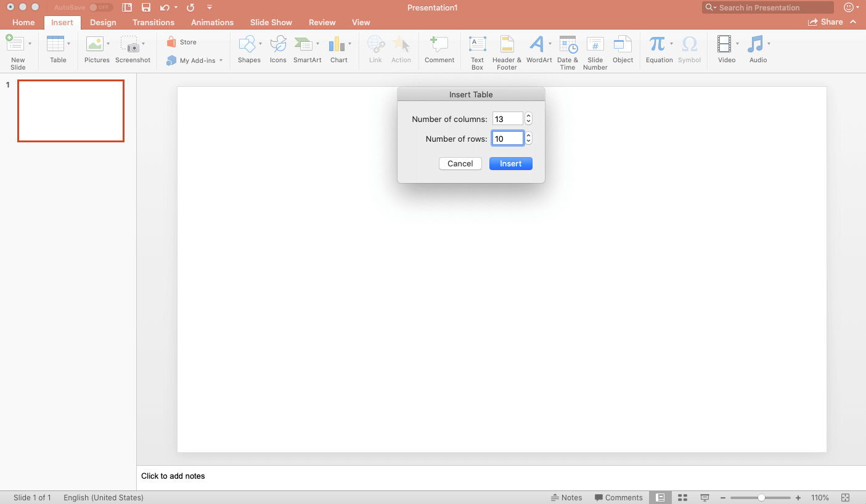Adjust the zoom slider handle
Viewport: 866px width, 504px height.
click(x=762, y=497)
